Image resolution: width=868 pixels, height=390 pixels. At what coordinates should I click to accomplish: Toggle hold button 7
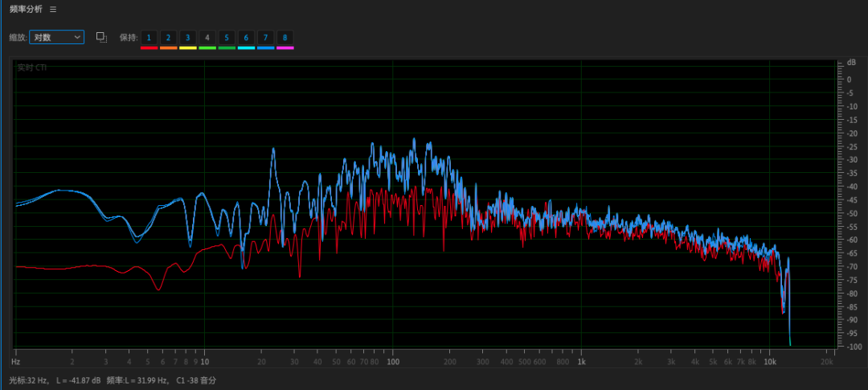(x=266, y=38)
